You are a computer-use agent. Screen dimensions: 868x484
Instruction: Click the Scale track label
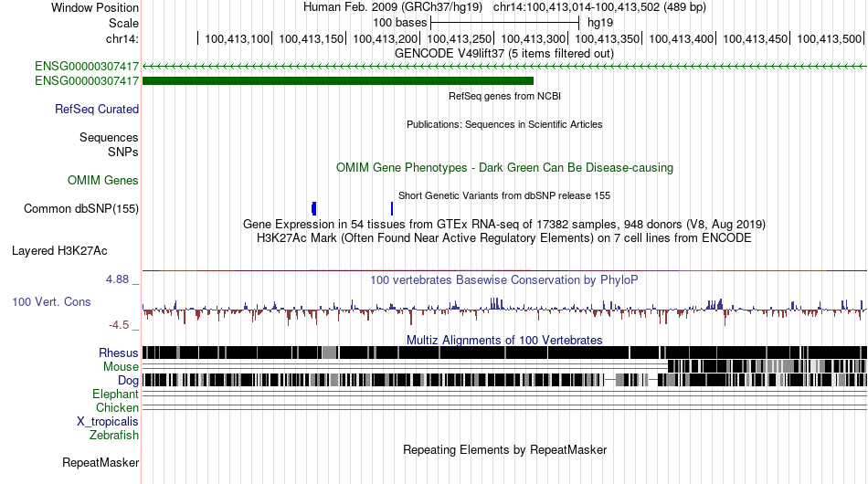(123, 23)
